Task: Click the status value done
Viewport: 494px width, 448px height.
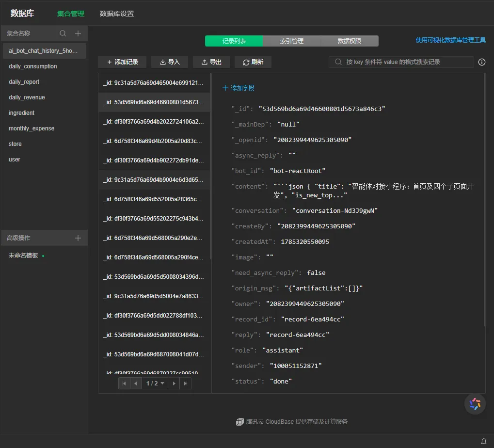Action: [281, 381]
